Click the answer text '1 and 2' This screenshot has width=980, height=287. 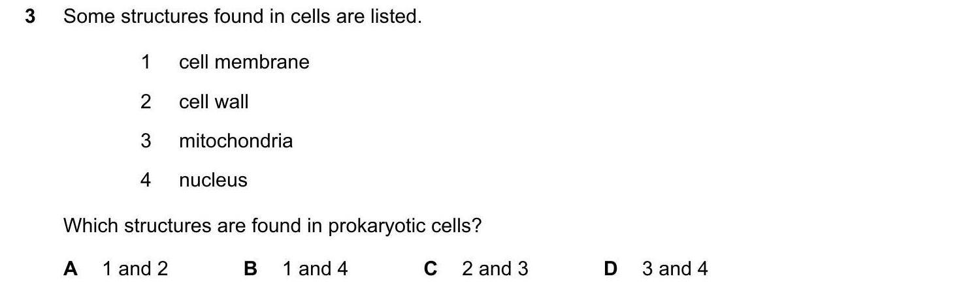click(x=135, y=269)
